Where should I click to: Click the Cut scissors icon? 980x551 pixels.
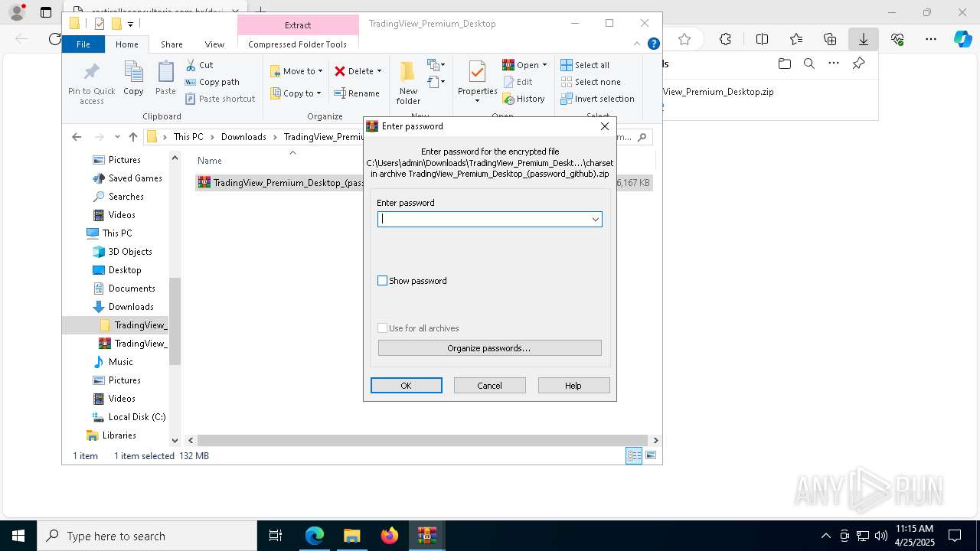(191, 65)
